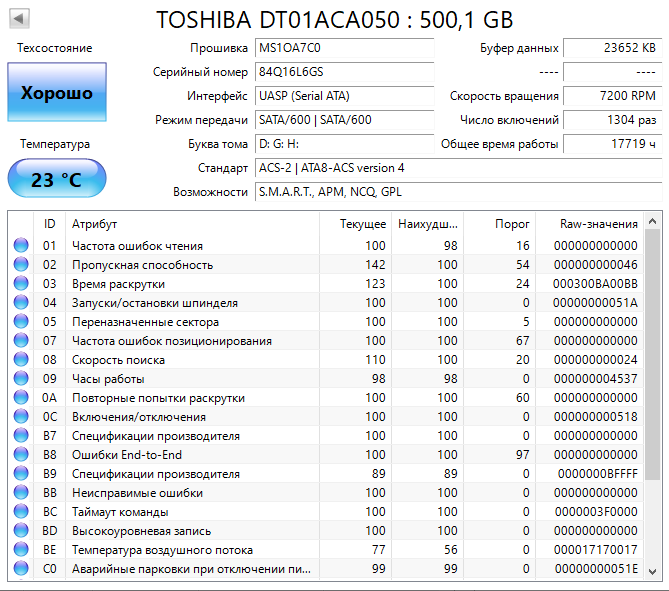Select the Включения/отключения row
The image size is (669, 591).
click(x=326, y=416)
